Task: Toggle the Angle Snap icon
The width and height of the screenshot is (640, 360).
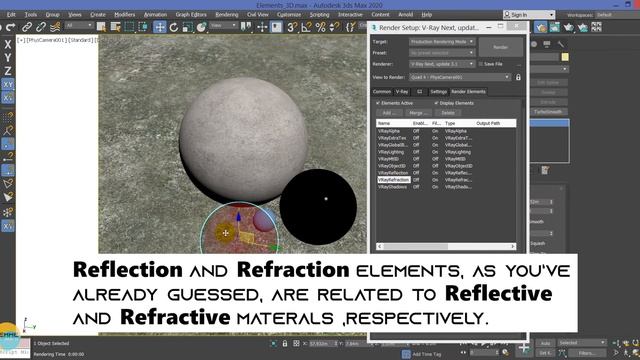Action: 306,27
